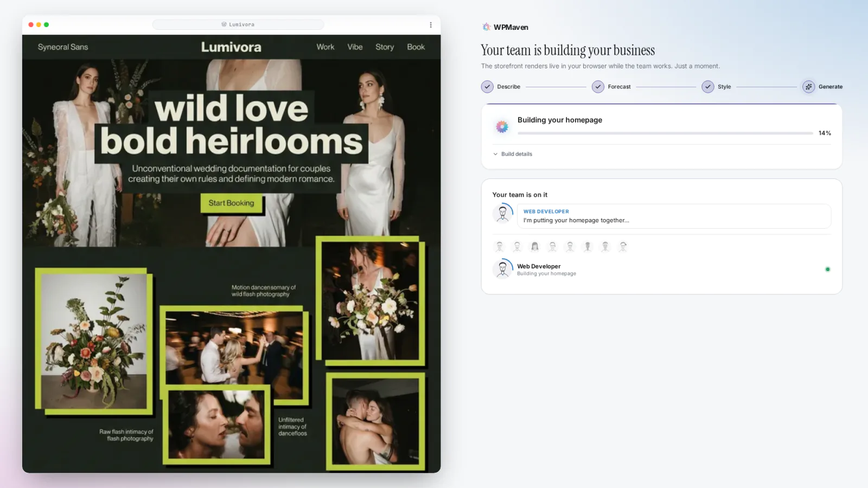Screen dimensions: 868x488
Task: Click the colorful spinner beside Building your homepage
Action: 502,127
